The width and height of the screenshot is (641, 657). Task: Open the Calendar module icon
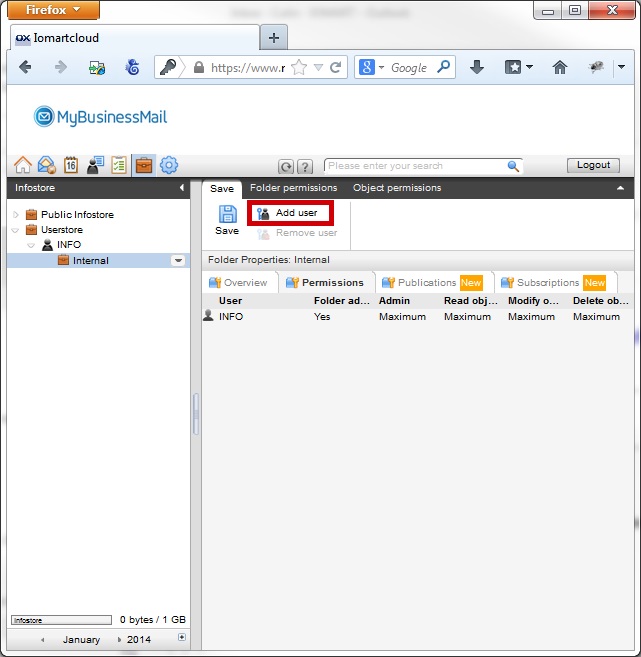coord(71,165)
